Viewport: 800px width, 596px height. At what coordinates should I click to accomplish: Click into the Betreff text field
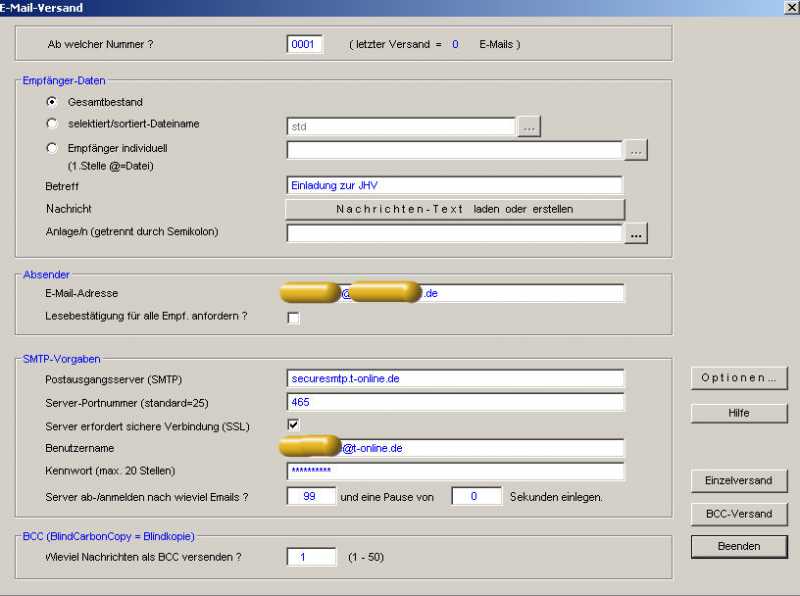(454, 185)
